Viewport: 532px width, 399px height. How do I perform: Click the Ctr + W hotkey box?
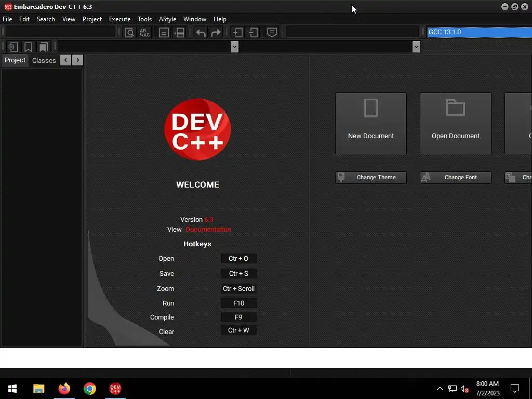pyautogui.click(x=238, y=330)
